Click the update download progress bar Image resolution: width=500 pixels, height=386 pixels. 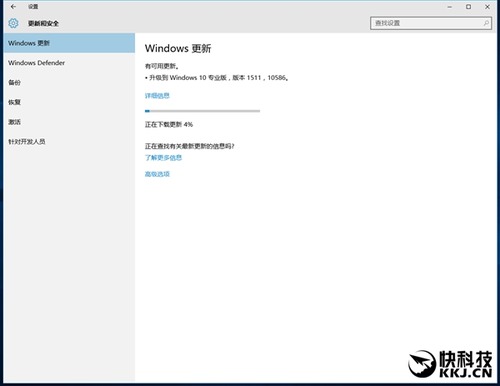[202, 111]
